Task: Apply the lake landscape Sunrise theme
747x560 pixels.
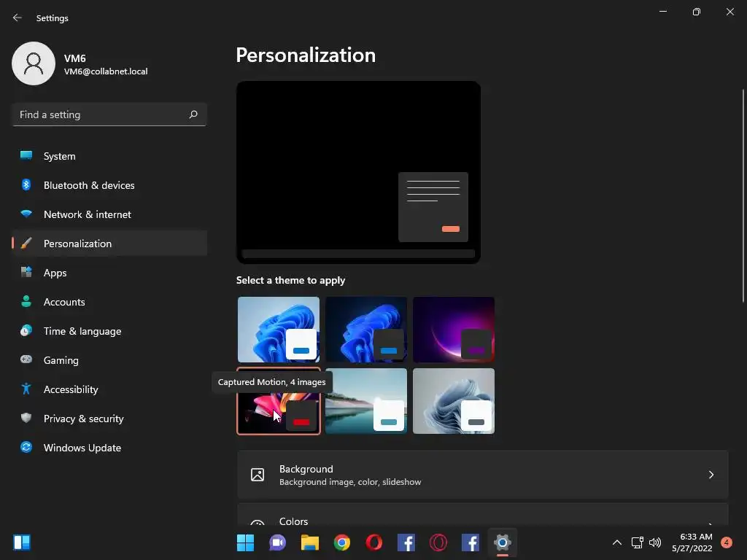Action: point(366,401)
